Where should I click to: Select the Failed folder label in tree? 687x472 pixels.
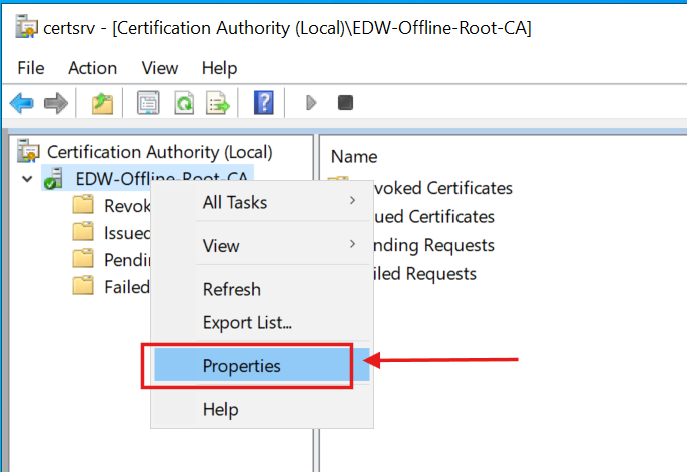coord(127,287)
